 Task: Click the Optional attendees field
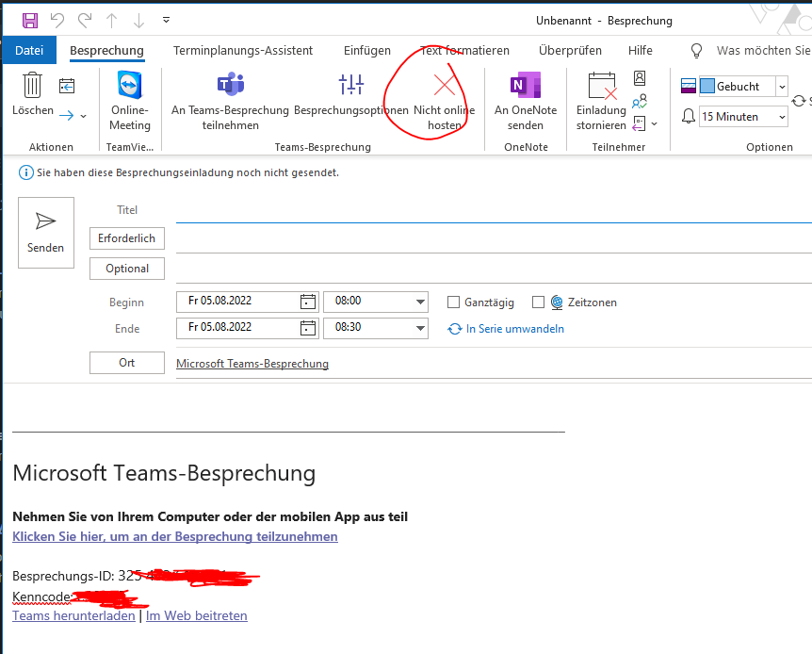(x=494, y=270)
